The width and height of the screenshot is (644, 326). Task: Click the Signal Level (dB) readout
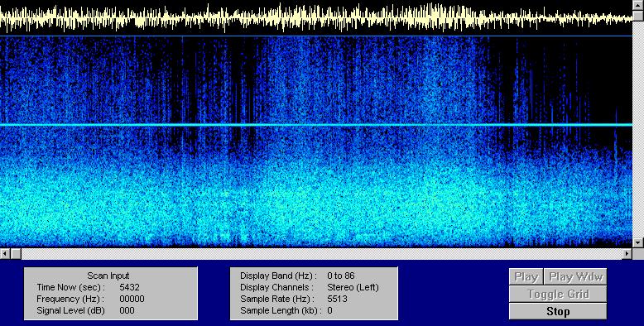[127, 310]
